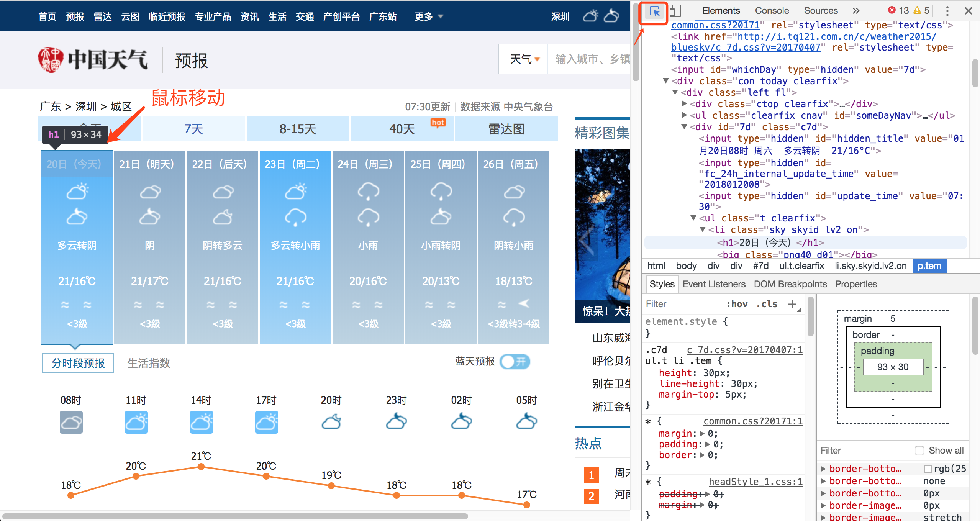Image resolution: width=980 pixels, height=521 pixels.
Task: Open the 临近预报 navigation link
Action: (167, 16)
